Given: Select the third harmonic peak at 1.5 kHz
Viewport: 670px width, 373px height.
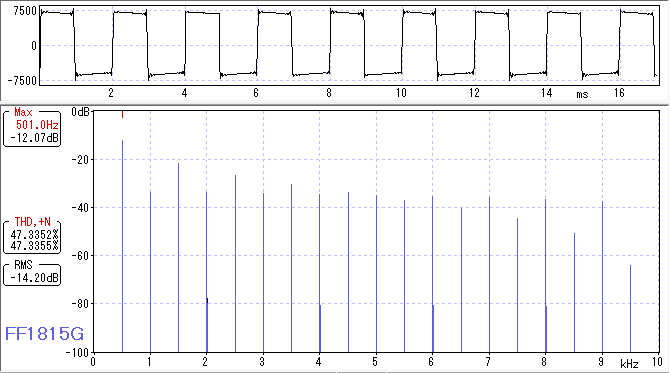Looking at the screenshot, I should click(x=179, y=258).
